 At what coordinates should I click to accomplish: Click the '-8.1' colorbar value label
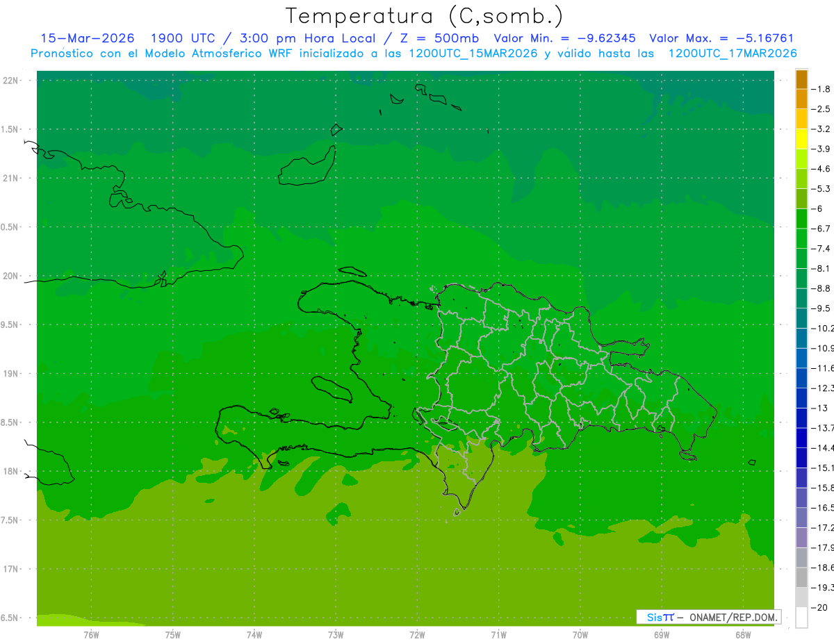[821, 268]
